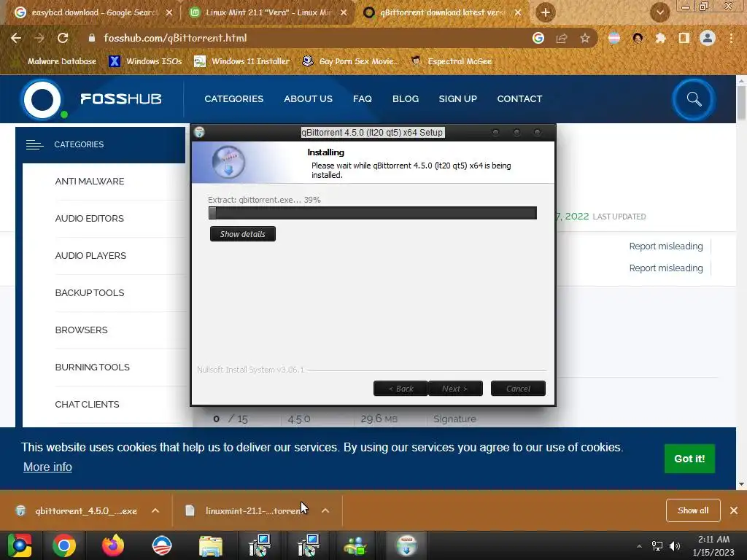Screen dimensions: 747x560
Task: Show hidden tray icons arrow
Action: point(639,546)
